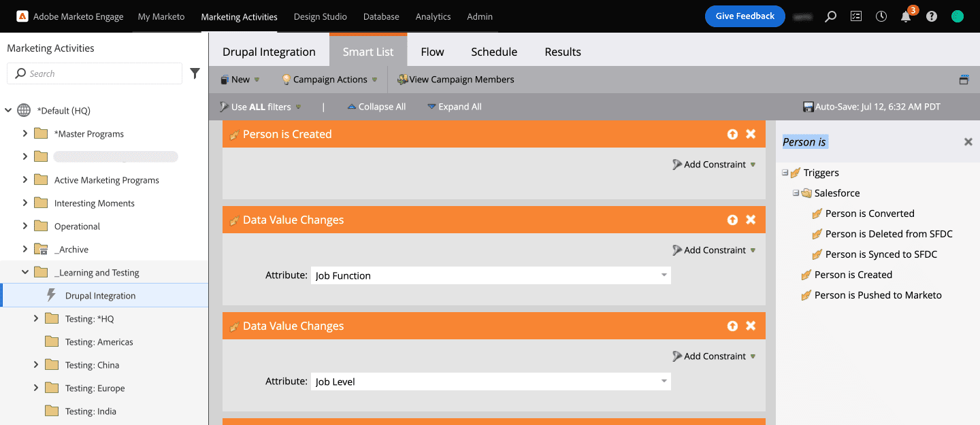Open Use ALL filters dropdown
Screen dimensions: 980x425
pos(260,107)
